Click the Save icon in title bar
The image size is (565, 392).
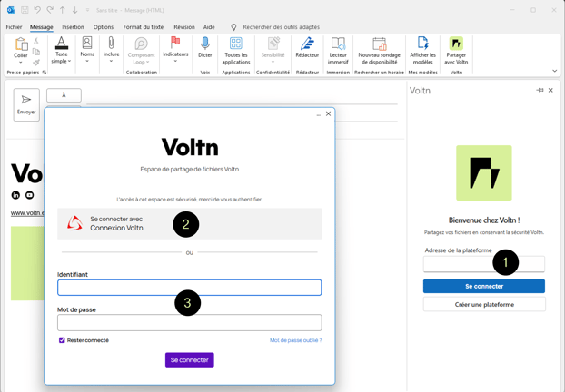point(25,10)
